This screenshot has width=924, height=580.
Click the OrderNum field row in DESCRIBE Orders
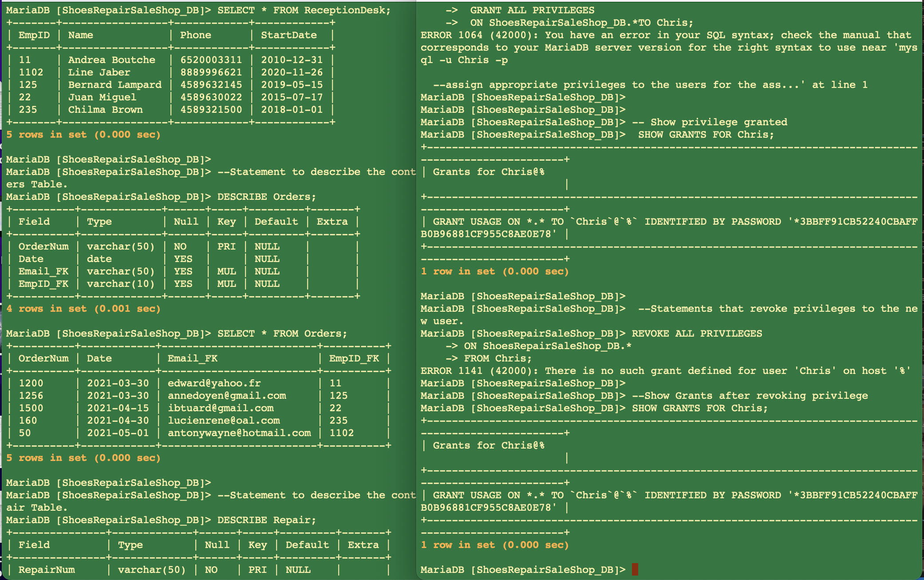[x=43, y=246]
